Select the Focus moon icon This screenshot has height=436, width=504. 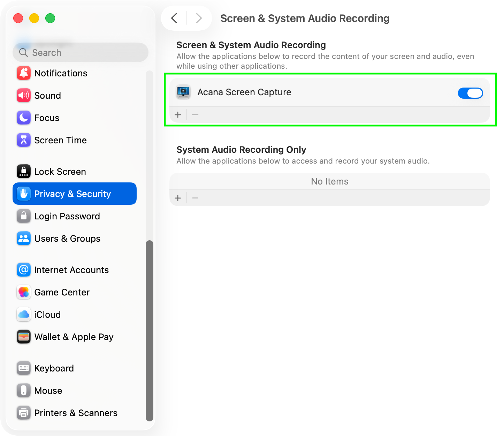point(24,118)
